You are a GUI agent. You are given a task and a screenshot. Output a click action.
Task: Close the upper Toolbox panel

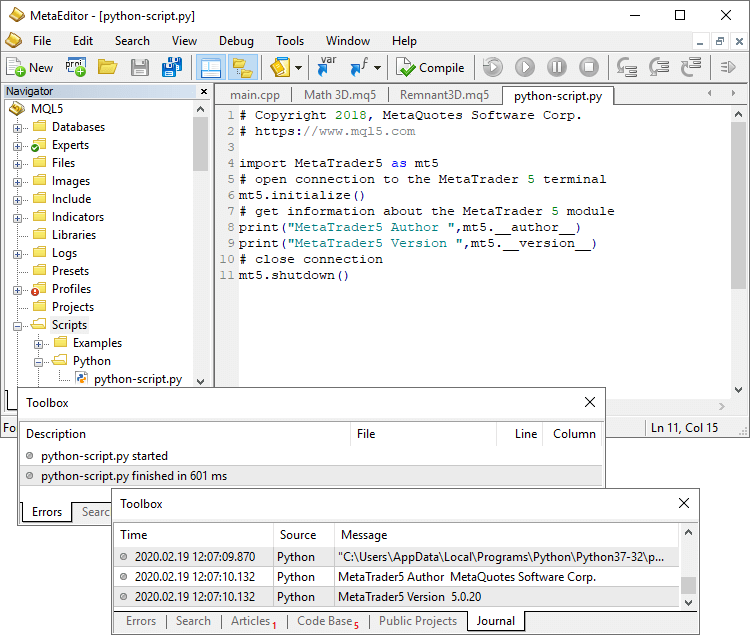pyautogui.click(x=590, y=402)
